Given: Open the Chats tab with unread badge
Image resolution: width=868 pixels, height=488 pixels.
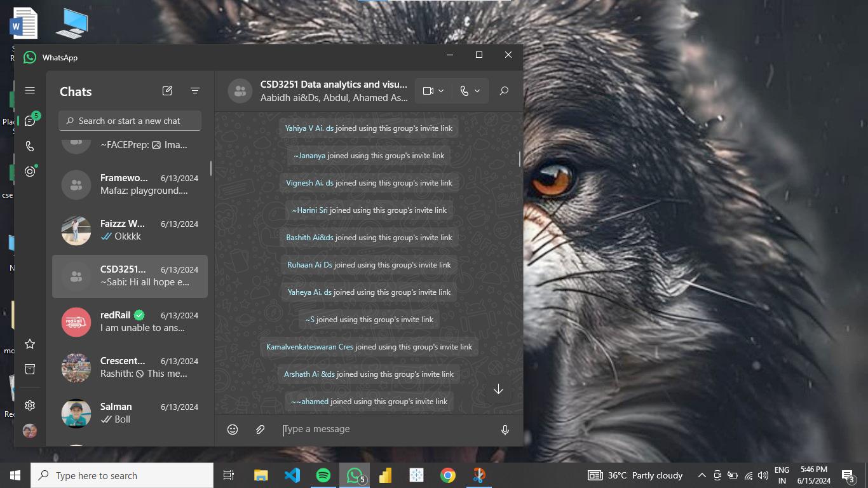Looking at the screenshot, I should click(x=30, y=121).
